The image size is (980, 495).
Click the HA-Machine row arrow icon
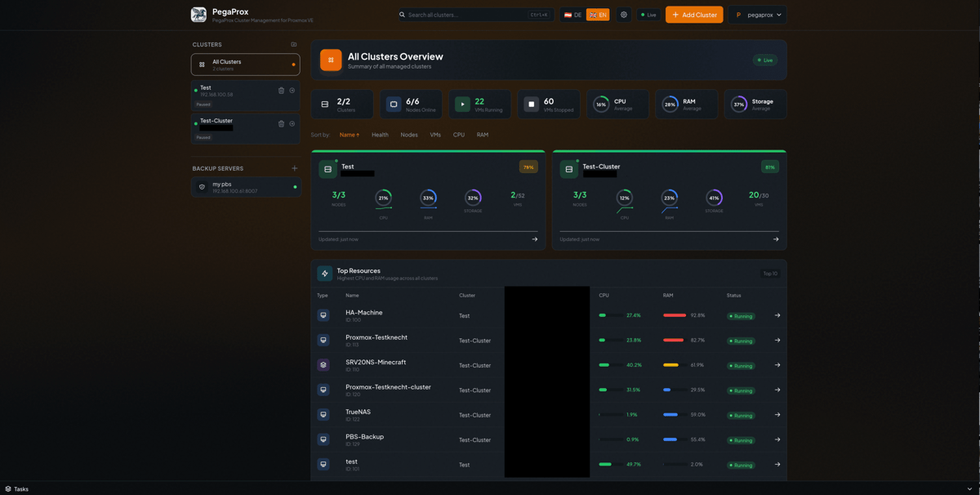point(777,315)
